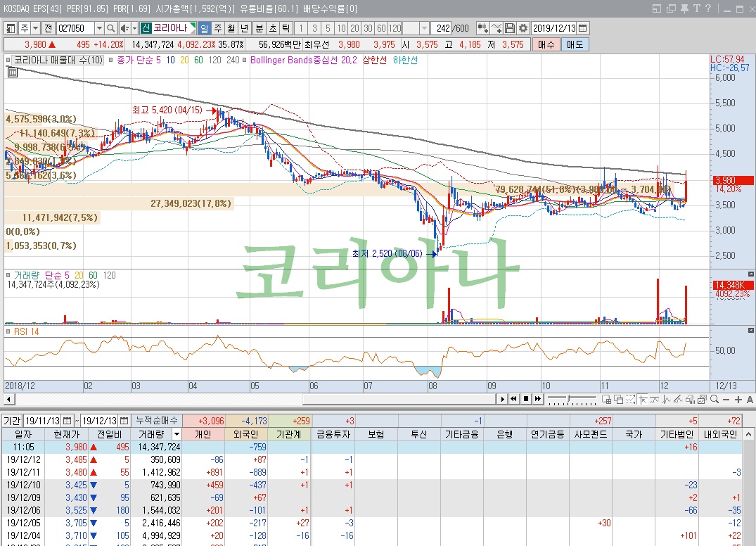This screenshot has height=546, width=756.
Task: Click the dotted range chart icon
Action: pyautogui.click(x=631, y=399)
